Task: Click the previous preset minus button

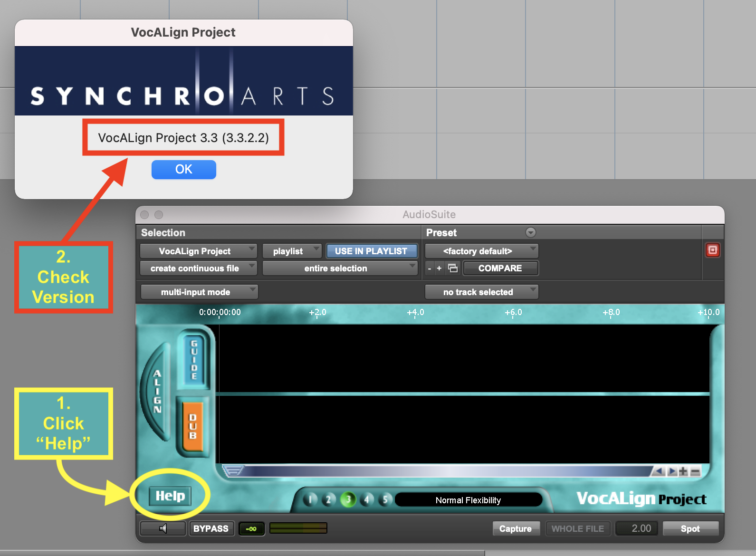Action: point(430,268)
